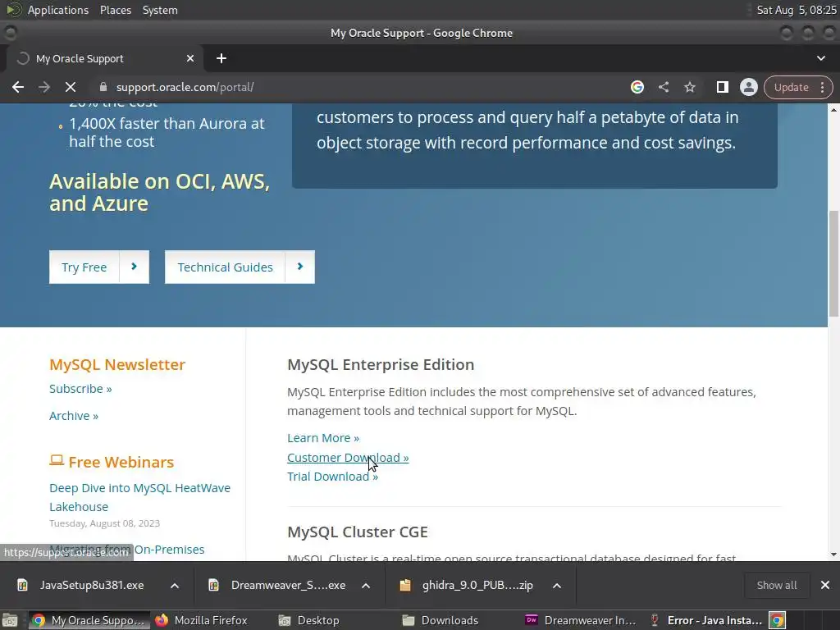The image size is (840, 630).
Task: Stop the page loading with the X button
Action: (71, 87)
